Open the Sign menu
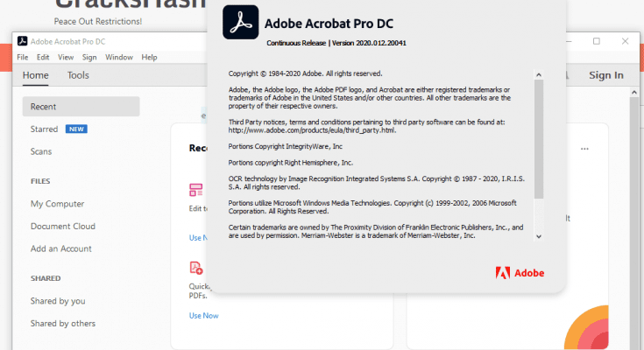The image size is (644, 350). (89, 57)
